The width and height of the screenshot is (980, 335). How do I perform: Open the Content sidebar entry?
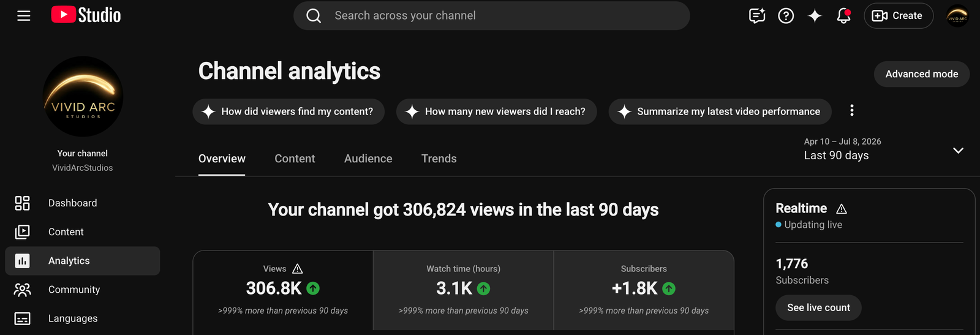pos(83,231)
